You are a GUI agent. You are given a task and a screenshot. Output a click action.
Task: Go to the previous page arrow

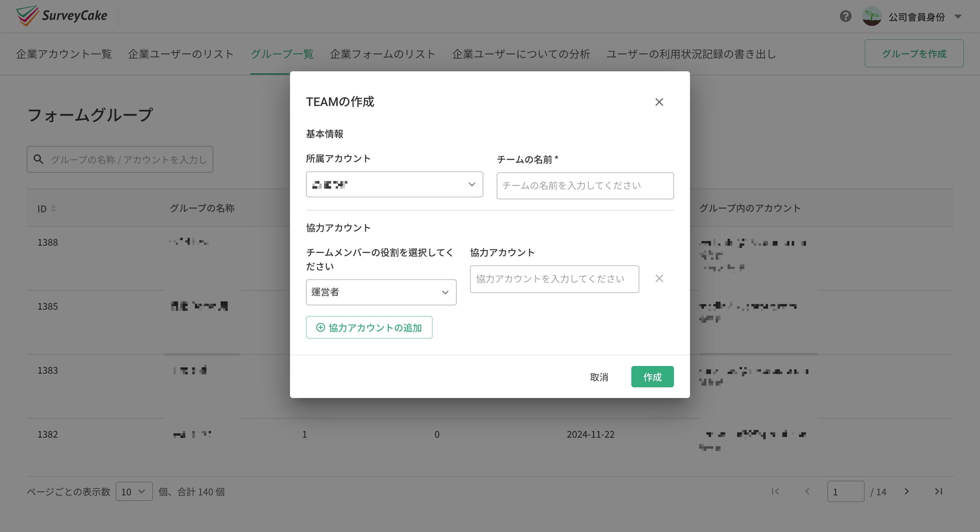click(x=807, y=491)
